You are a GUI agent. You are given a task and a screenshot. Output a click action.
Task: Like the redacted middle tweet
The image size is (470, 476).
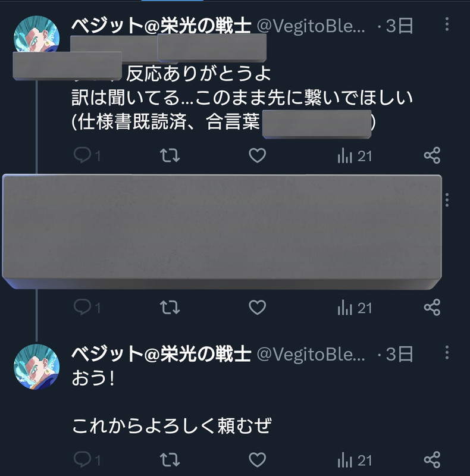257,307
